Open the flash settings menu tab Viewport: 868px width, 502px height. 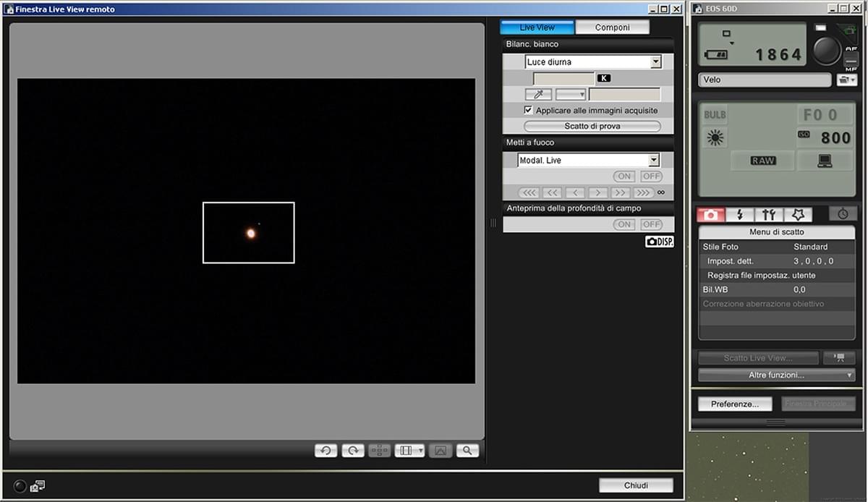coord(739,215)
